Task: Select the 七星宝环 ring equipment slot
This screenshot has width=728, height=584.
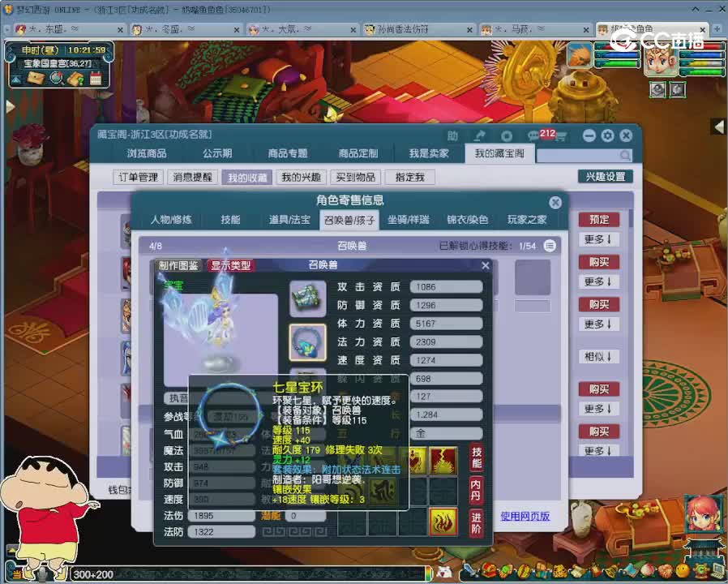Action: tap(307, 342)
